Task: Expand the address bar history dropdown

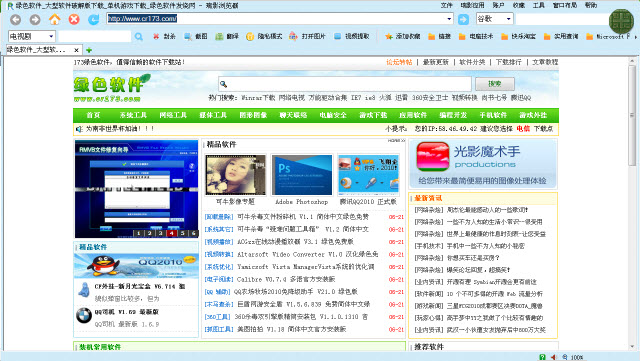Action: [449, 19]
